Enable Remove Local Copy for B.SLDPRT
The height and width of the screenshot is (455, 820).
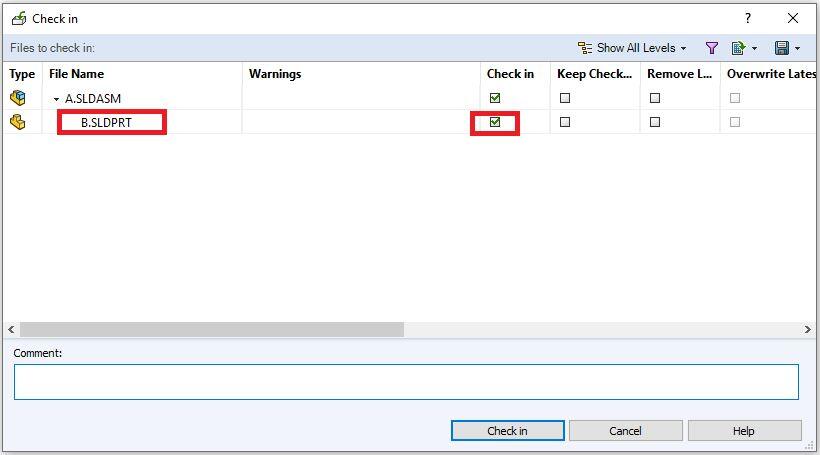[x=655, y=122]
